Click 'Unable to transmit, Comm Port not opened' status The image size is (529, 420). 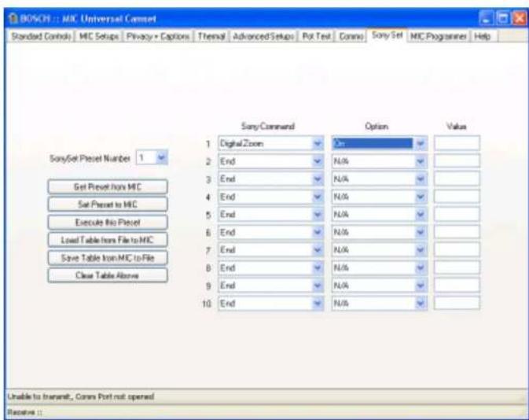pos(81,396)
